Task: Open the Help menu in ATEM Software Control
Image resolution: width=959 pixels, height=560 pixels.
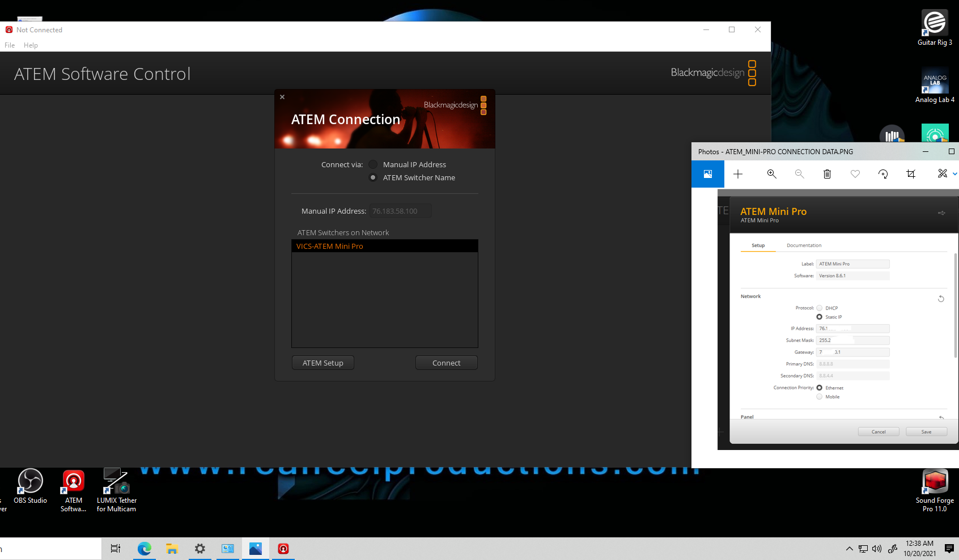Action: [x=31, y=45]
